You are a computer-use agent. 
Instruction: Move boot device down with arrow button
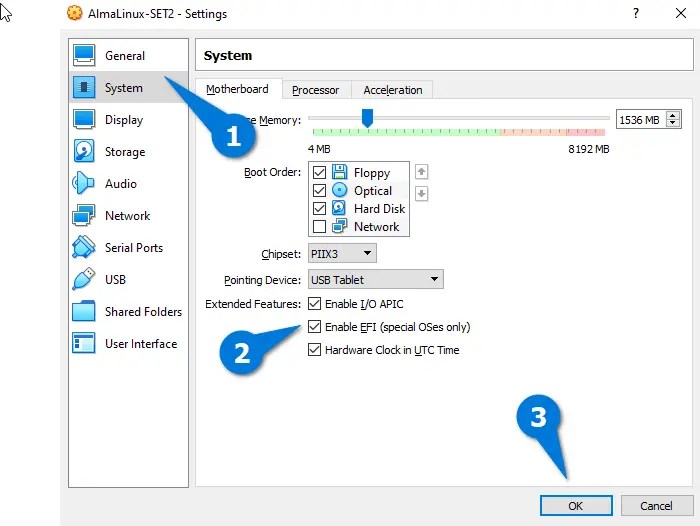tap(421, 194)
